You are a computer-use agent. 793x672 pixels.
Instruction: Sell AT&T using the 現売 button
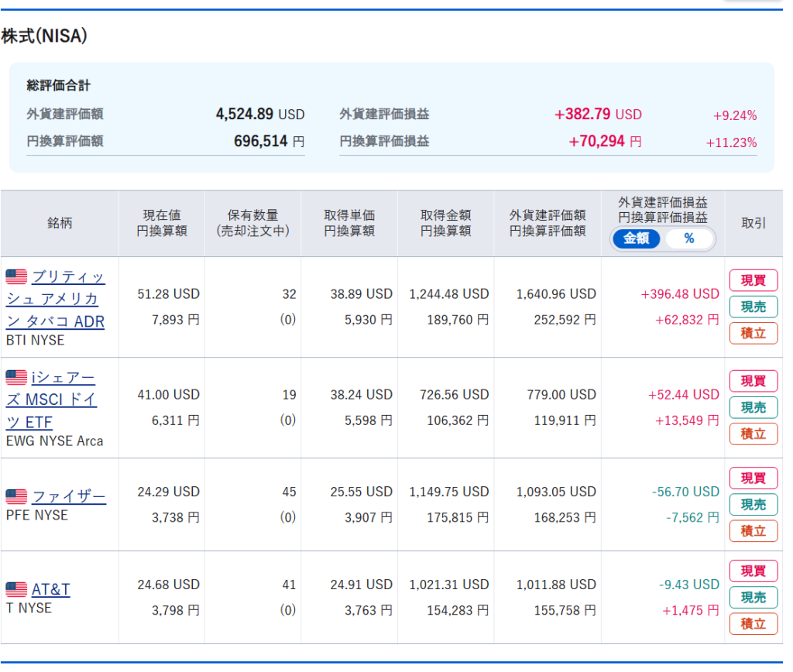click(753, 598)
